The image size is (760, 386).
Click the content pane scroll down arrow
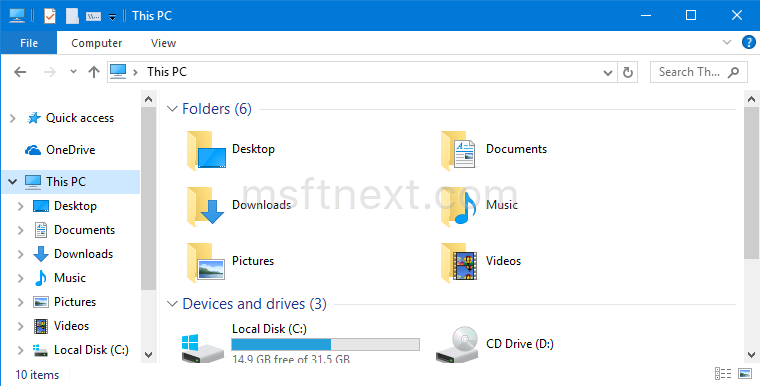(x=751, y=355)
